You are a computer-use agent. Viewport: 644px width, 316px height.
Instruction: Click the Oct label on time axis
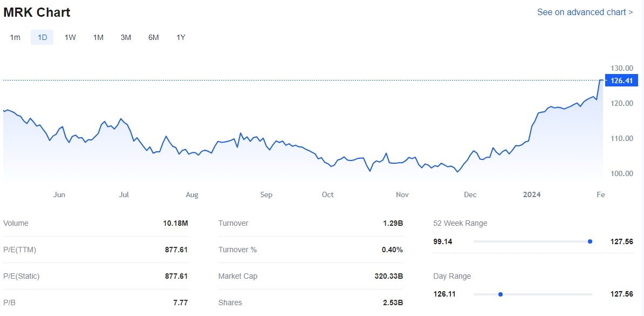click(x=327, y=194)
